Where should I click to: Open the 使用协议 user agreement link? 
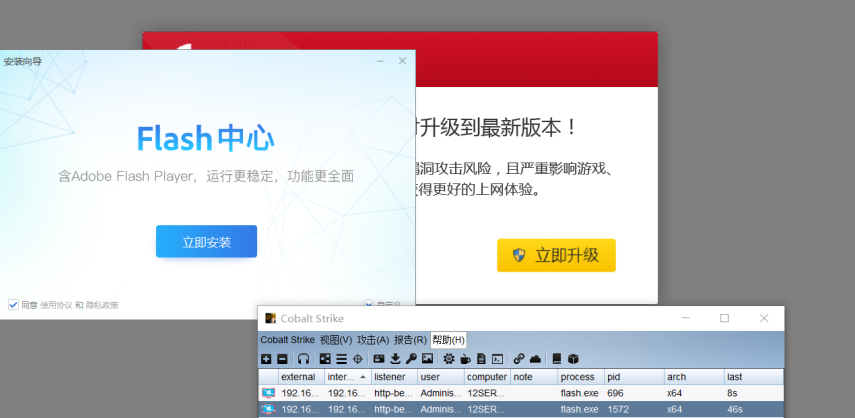[56, 305]
